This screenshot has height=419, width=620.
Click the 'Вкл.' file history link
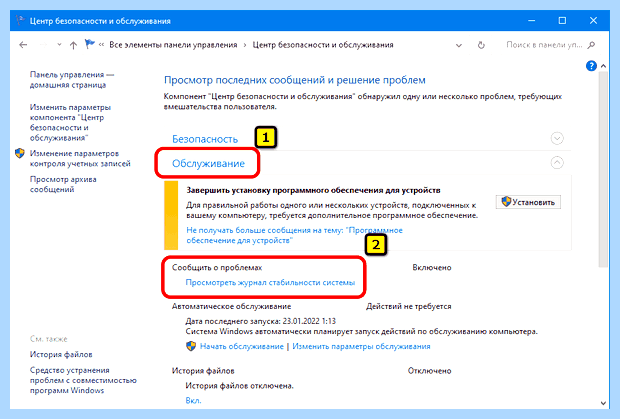[x=193, y=400]
